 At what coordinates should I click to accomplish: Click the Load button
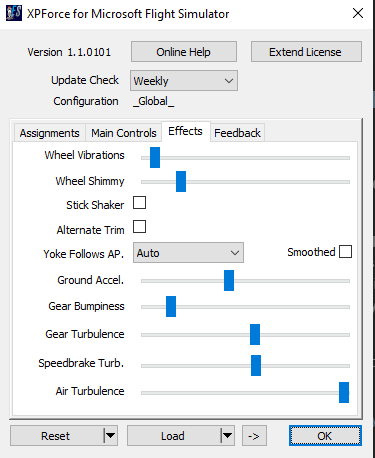pyautogui.click(x=173, y=436)
